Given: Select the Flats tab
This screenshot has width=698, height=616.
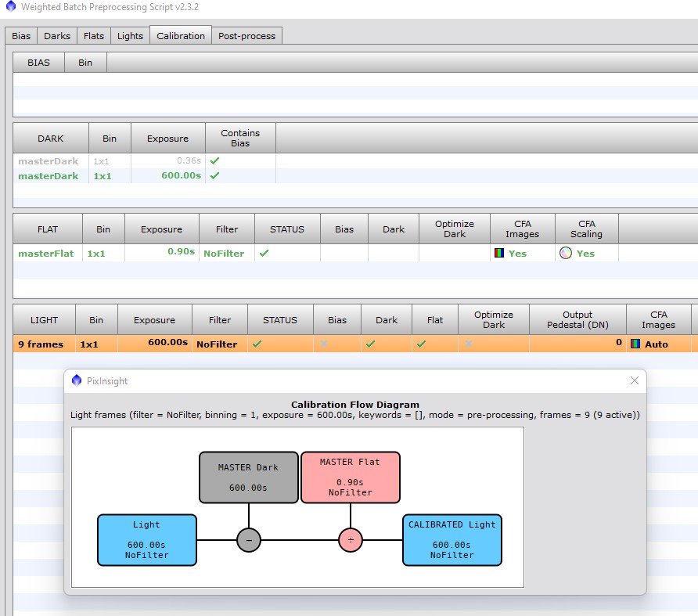Looking at the screenshot, I should (93, 36).
